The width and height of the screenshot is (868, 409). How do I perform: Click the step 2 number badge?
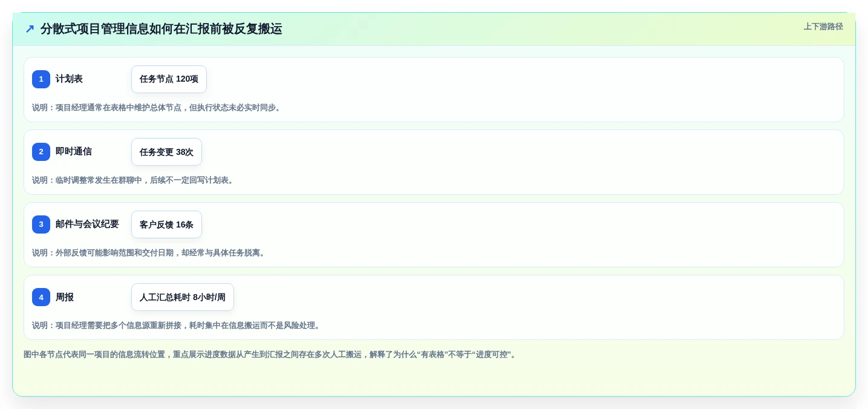tap(41, 152)
